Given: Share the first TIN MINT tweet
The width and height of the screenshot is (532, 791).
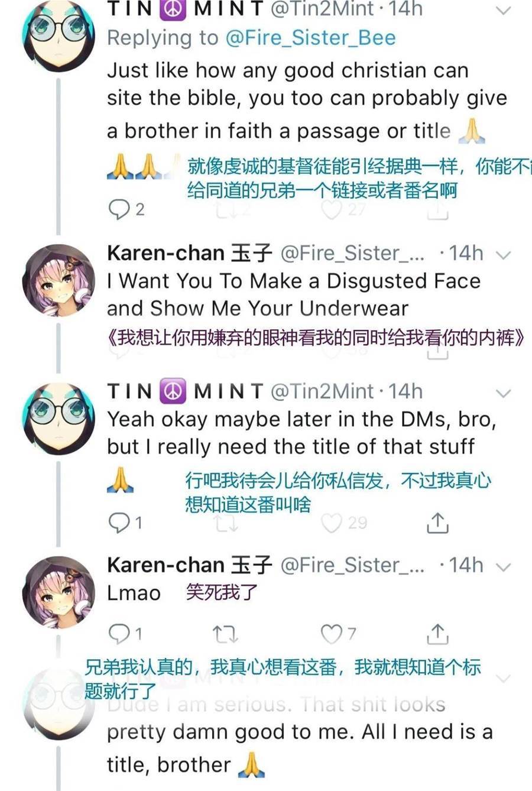Looking at the screenshot, I should click(437, 209).
